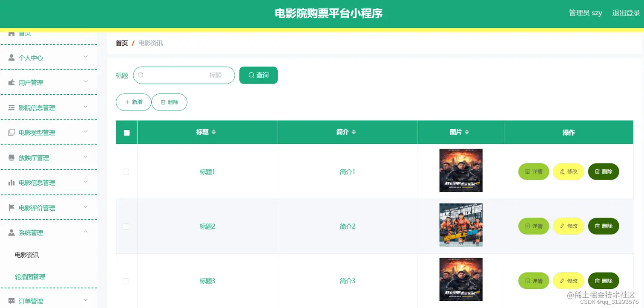Screen dimensions: 644x308
Task: Sort the table by the 图片 column arrows
Action: [467, 132]
